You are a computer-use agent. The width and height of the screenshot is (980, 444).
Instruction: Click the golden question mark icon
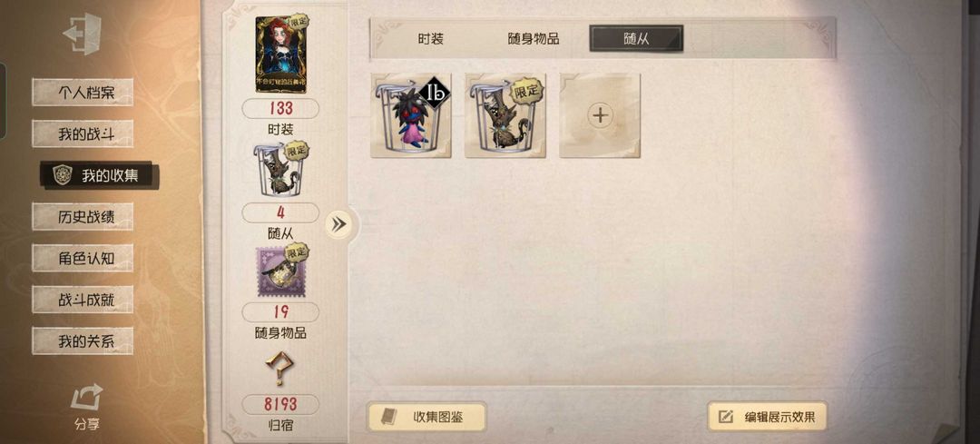(279, 370)
